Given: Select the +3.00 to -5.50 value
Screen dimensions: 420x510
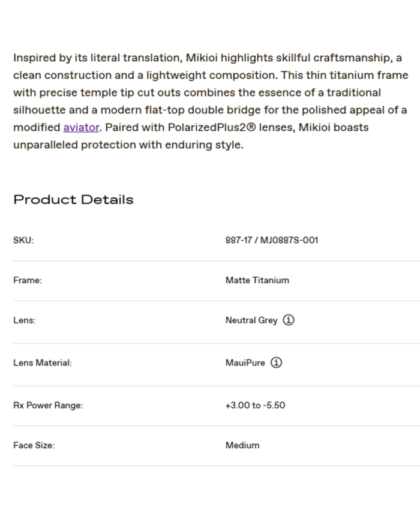Looking at the screenshot, I should click(x=255, y=406).
